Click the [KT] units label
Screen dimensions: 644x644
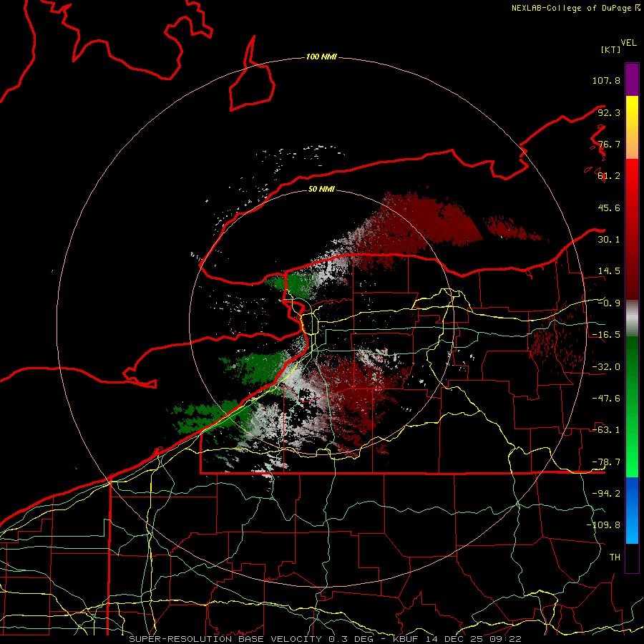(x=610, y=49)
